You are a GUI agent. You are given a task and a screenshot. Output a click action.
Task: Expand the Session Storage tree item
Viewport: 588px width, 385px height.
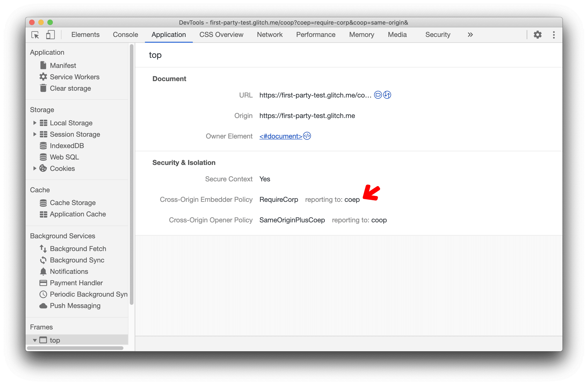(34, 135)
